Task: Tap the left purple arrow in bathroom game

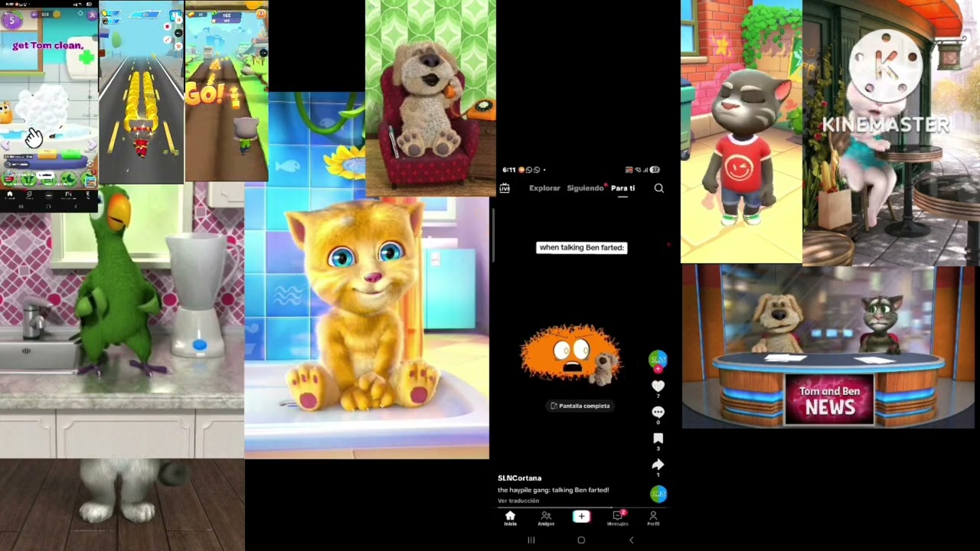Action: (x=6, y=144)
